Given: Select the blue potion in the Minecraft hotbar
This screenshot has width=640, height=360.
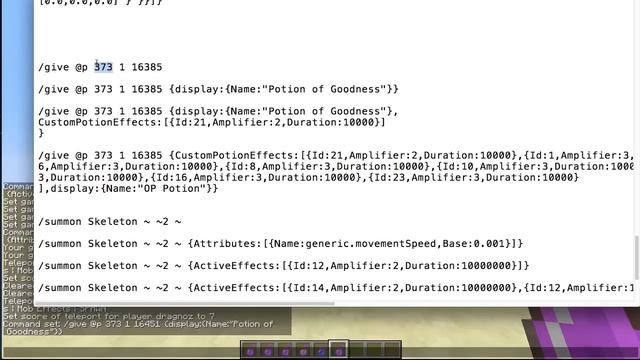Looking at the screenshot, I should pos(321,350).
